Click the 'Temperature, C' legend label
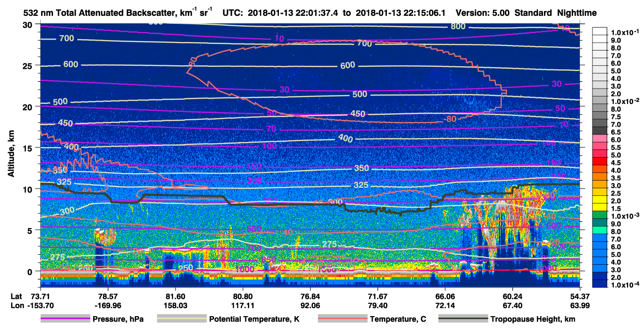 click(x=398, y=319)
